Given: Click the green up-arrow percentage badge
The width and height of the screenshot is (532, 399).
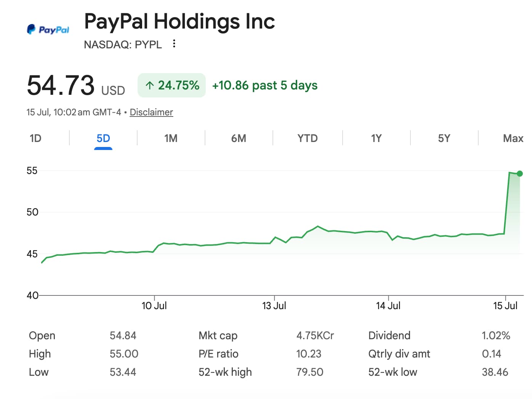Looking at the screenshot, I should pos(171,85).
